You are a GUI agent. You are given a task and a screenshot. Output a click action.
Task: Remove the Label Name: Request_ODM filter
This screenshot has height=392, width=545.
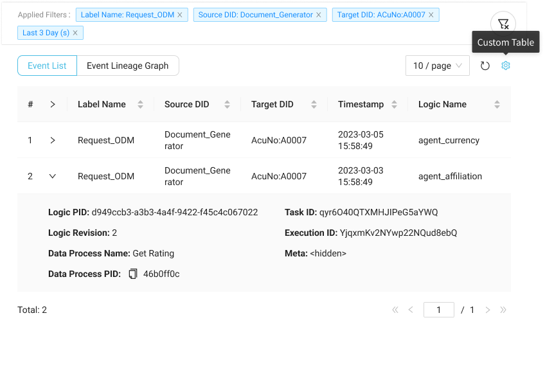[180, 15]
